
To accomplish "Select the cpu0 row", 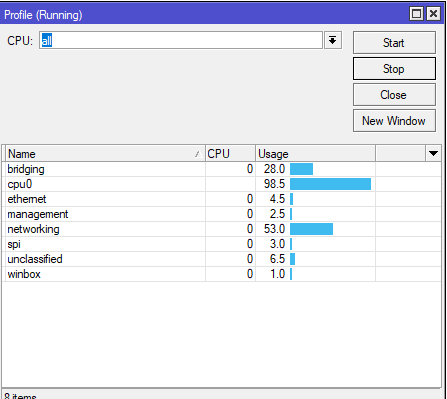I will [222, 184].
